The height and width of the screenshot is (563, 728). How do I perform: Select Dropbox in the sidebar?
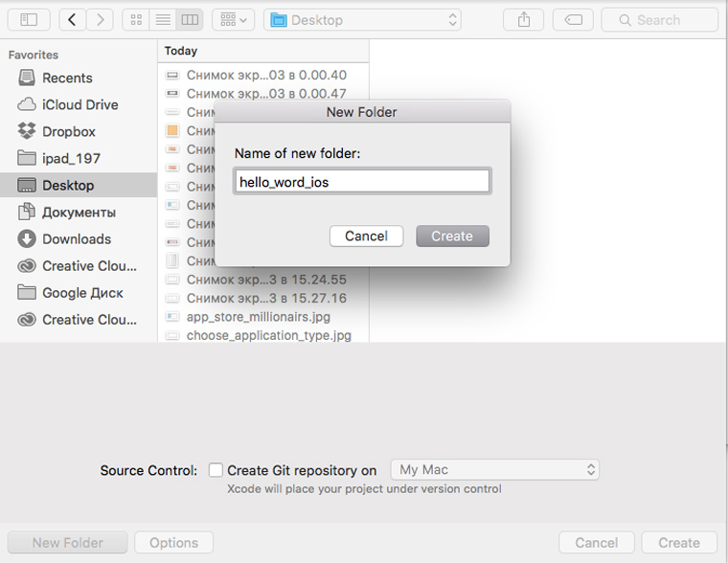point(79,131)
